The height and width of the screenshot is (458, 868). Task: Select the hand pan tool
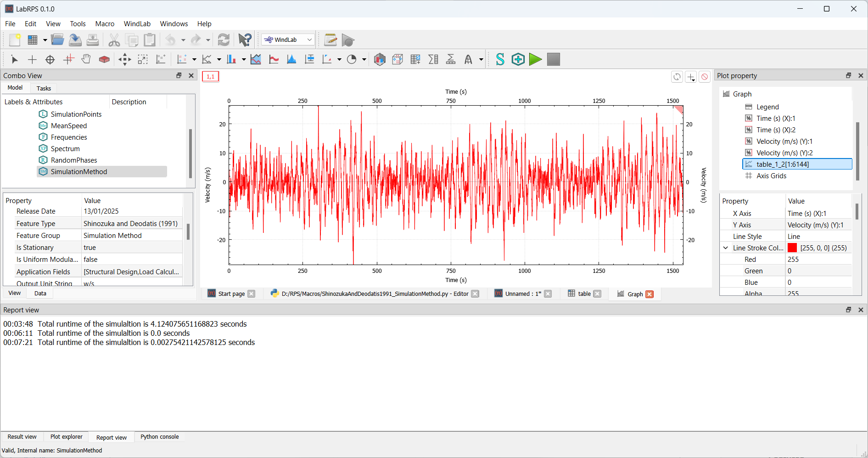pyautogui.click(x=86, y=59)
